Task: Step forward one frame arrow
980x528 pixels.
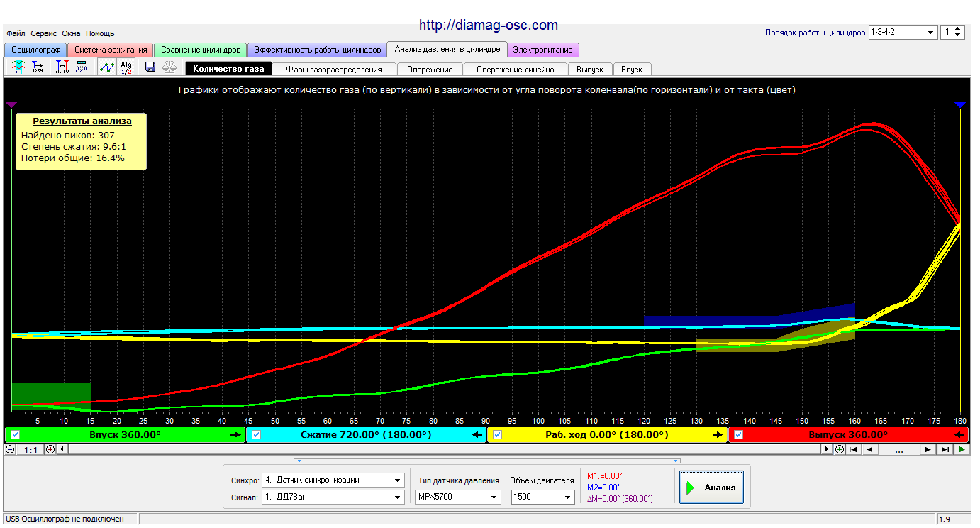Action: coord(928,449)
